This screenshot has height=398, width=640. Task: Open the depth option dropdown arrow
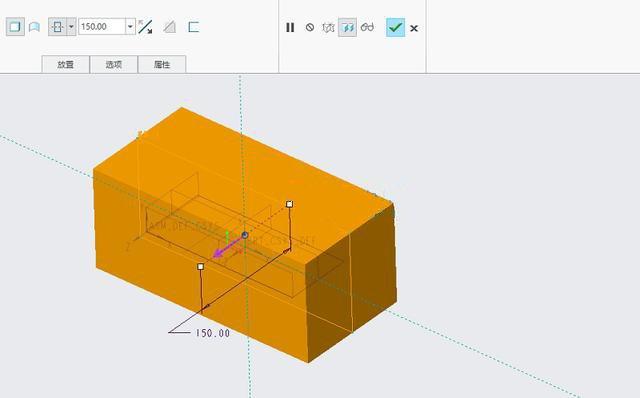[71, 27]
